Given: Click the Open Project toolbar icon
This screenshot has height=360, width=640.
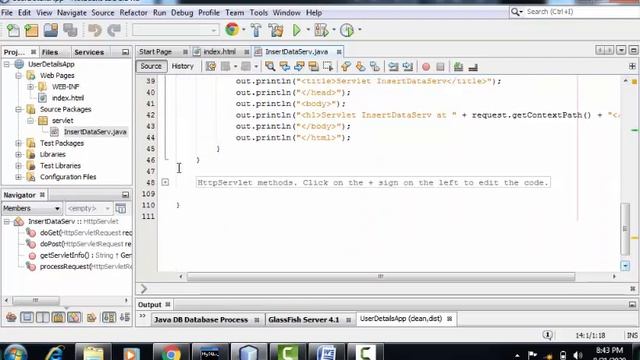Looking at the screenshot, I should [51, 30].
